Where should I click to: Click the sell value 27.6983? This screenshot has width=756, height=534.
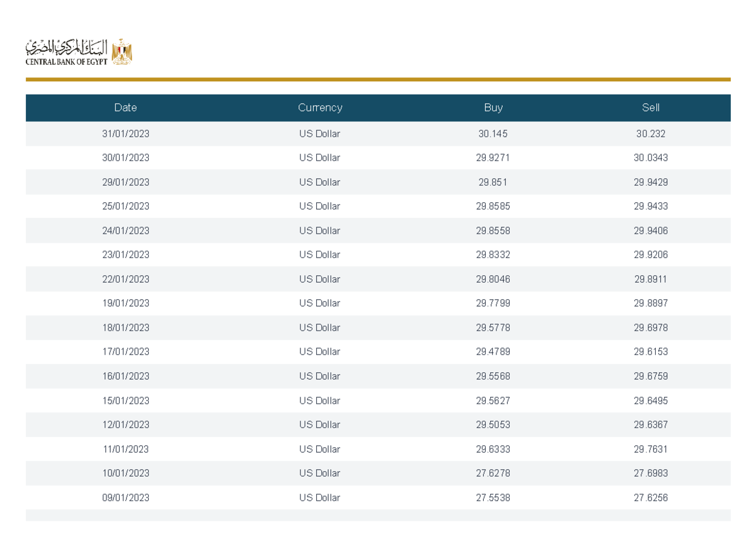click(x=651, y=474)
